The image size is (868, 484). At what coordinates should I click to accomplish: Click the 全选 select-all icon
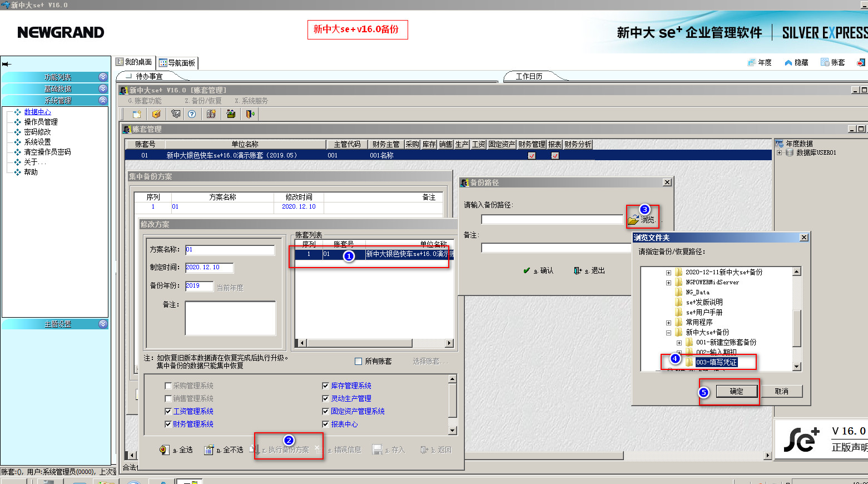tap(163, 450)
